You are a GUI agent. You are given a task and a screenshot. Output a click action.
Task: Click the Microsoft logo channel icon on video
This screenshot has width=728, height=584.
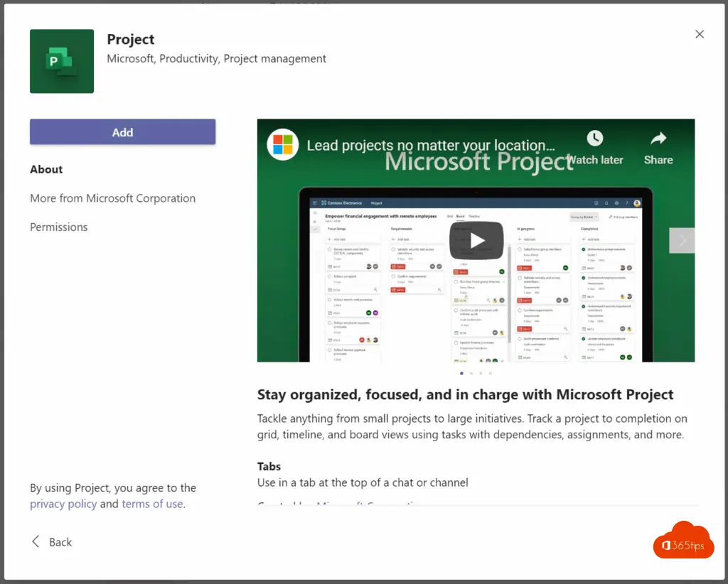point(283,146)
